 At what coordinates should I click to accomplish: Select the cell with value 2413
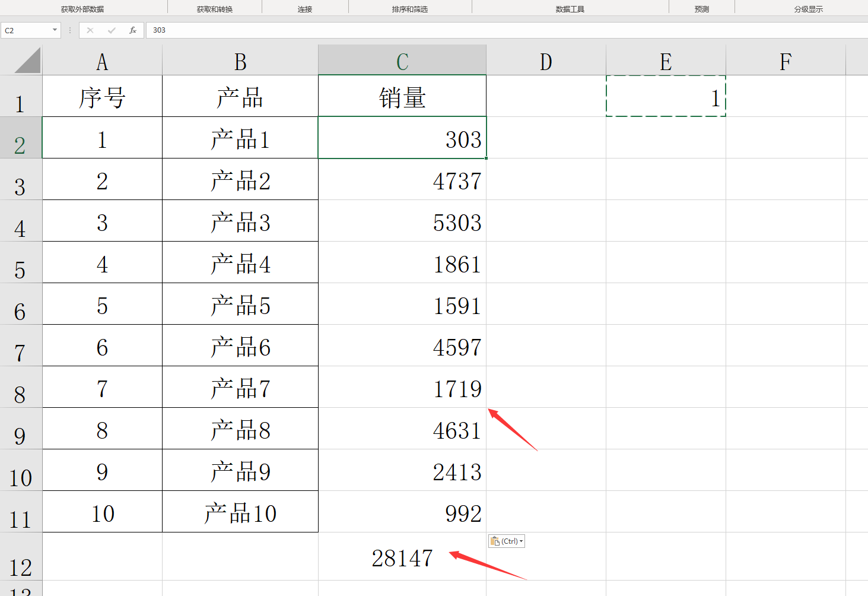[402, 470]
